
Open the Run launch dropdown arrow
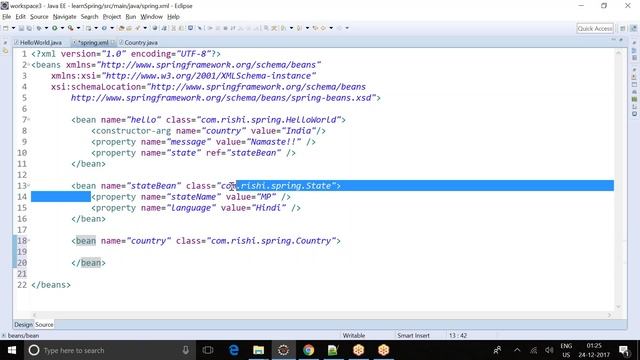pos(62,28)
